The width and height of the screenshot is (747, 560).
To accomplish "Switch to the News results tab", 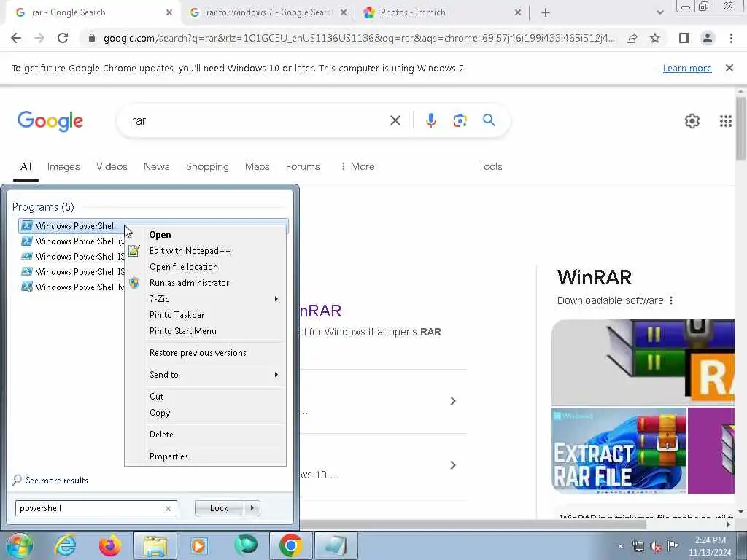I will pos(156,166).
